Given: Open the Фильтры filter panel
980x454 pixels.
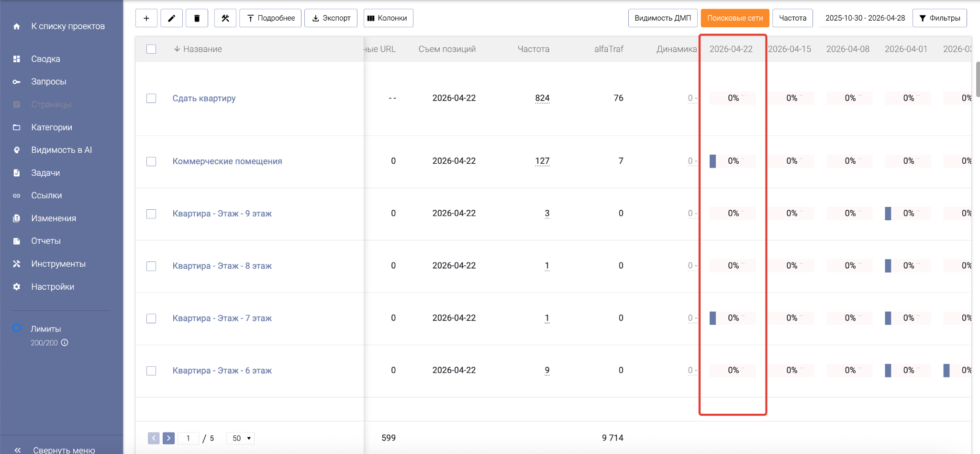Looking at the screenshot, I should [939, 18].
